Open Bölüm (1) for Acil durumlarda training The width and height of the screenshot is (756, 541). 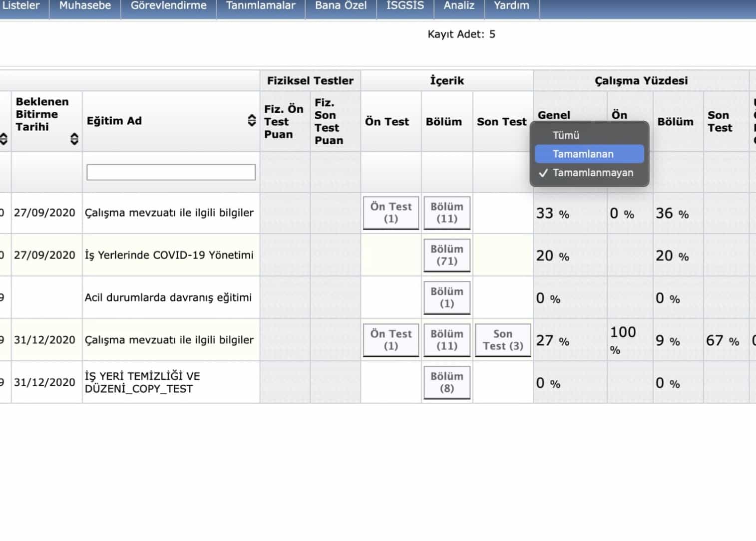tap(447, 297)
